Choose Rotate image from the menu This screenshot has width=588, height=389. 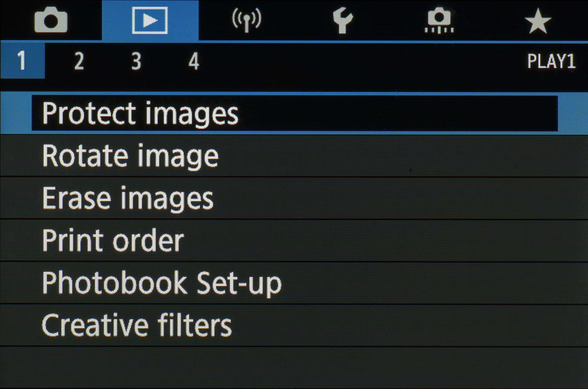[x=131, y=156]
